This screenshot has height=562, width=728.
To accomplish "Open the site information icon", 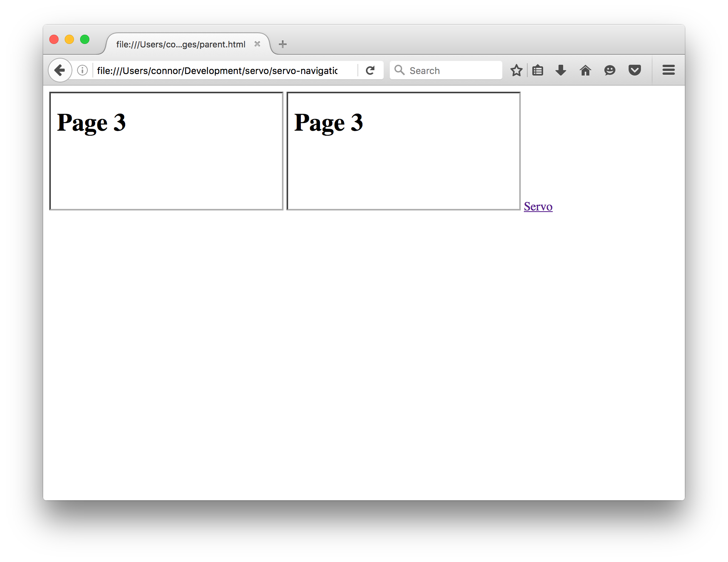I will [82, 71].
